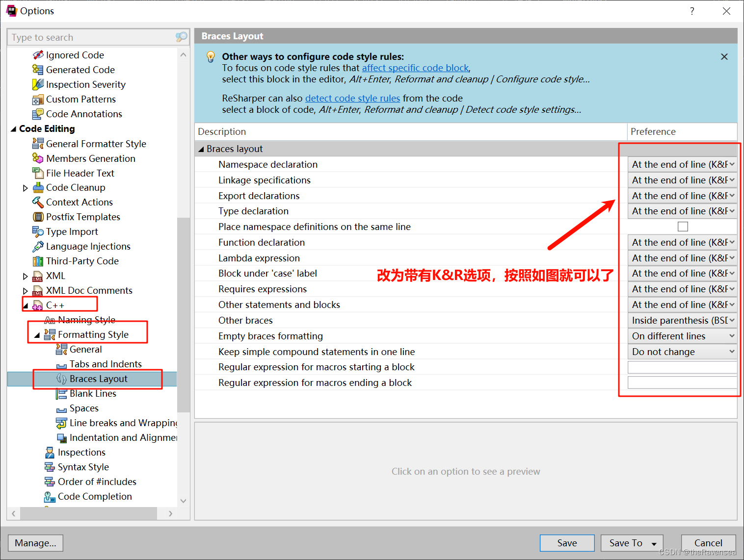Click the tree horizontal scrollbar

[88, 513]
